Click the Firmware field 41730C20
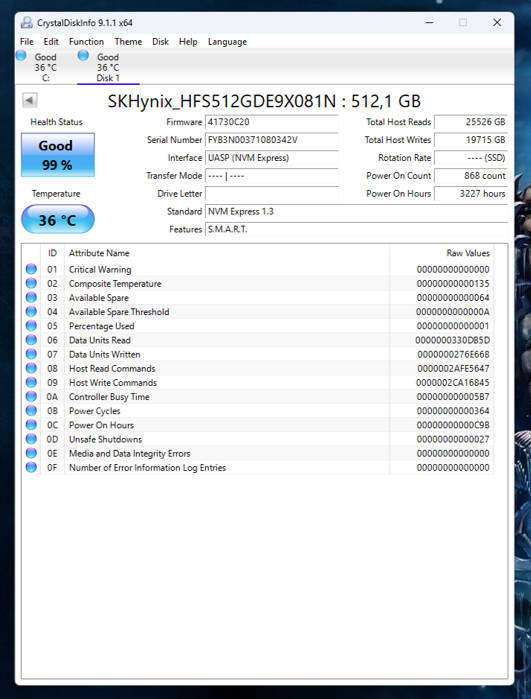531x699 pixels. click(x=272, y=122)
